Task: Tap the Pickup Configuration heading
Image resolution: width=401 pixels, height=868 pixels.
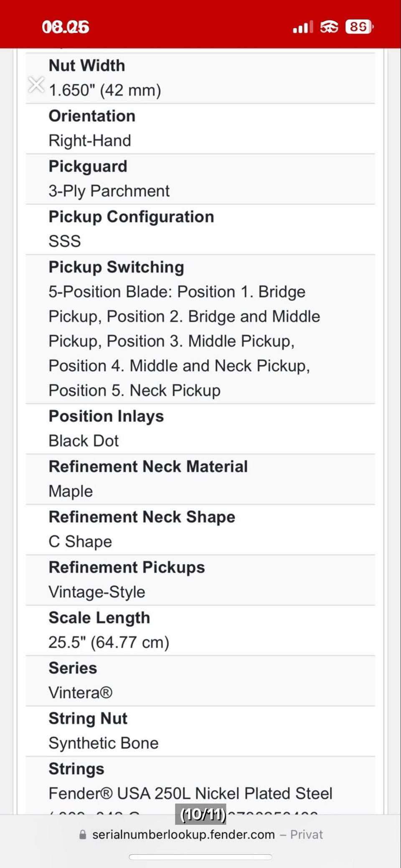Action: coord(131,217)
